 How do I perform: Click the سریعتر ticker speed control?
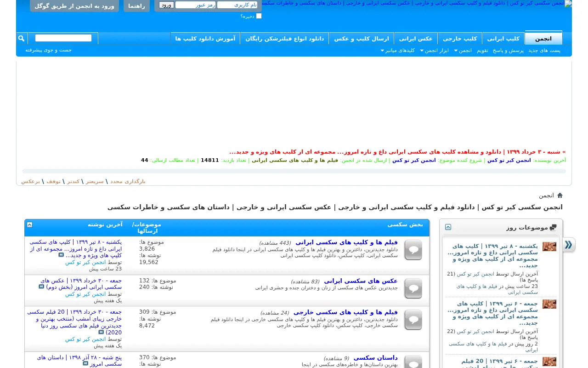(95, 181)
